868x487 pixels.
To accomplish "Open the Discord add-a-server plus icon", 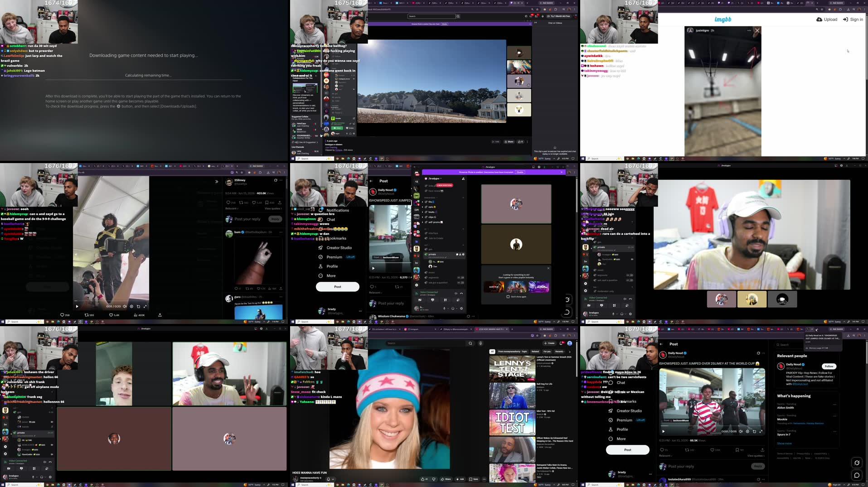I will click(417, 285).
